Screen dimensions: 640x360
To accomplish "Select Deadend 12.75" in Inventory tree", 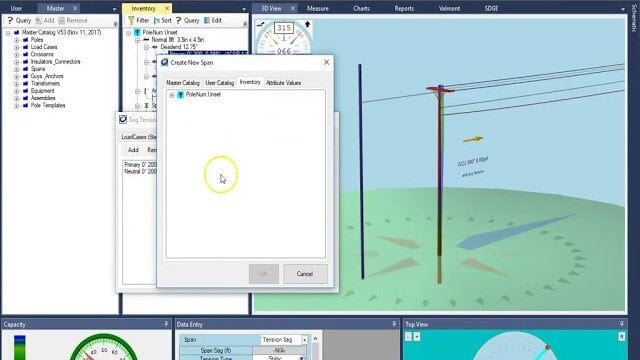I will [x=178, y=47].
